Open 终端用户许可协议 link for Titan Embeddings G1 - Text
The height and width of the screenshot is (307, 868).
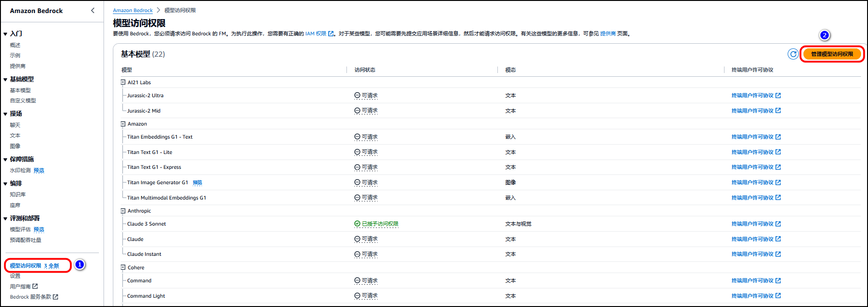(753, 137)
